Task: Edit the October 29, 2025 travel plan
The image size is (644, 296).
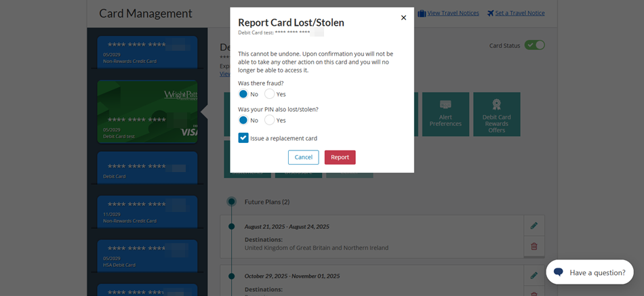Action: pyautogui.click(x=534, y=276)
